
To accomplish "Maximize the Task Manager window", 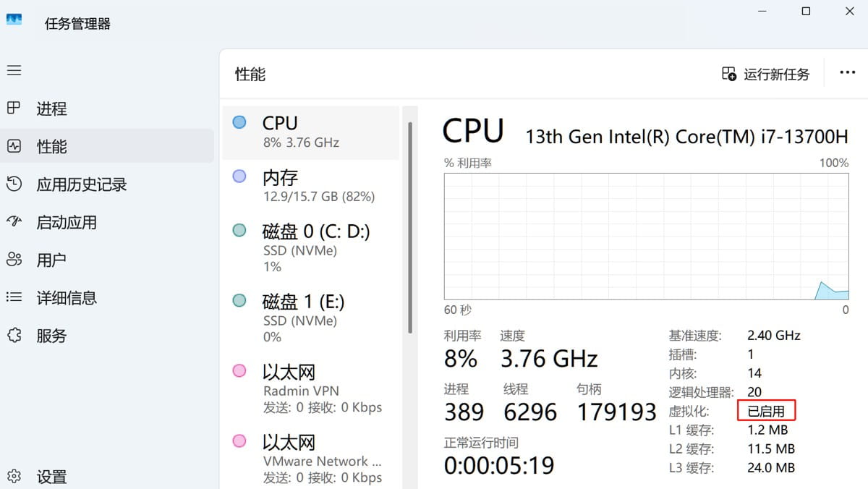I will point(806,12).
